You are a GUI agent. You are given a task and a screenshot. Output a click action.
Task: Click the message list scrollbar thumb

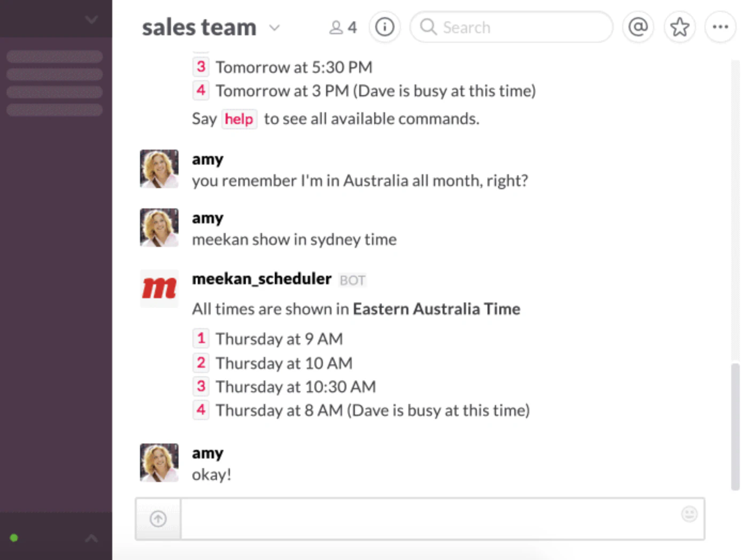(736, 426)
